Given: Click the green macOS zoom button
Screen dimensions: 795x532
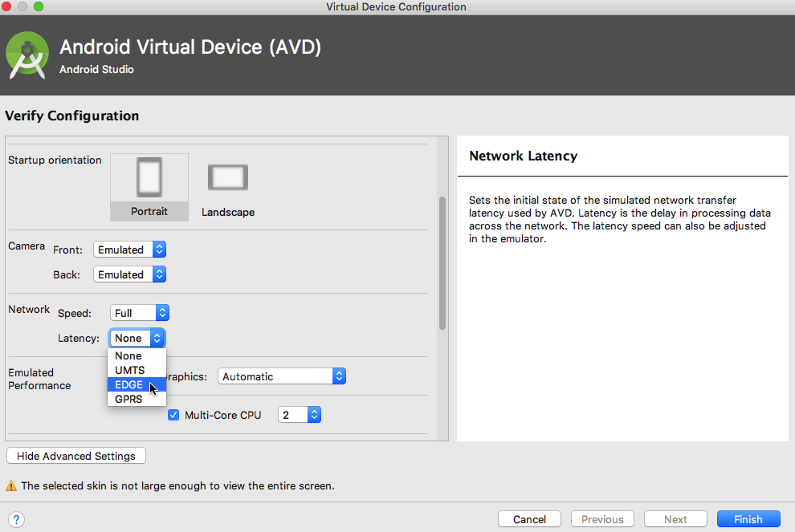Looking at the screenshot, I should pyautogui.click(x=39, y=6).
